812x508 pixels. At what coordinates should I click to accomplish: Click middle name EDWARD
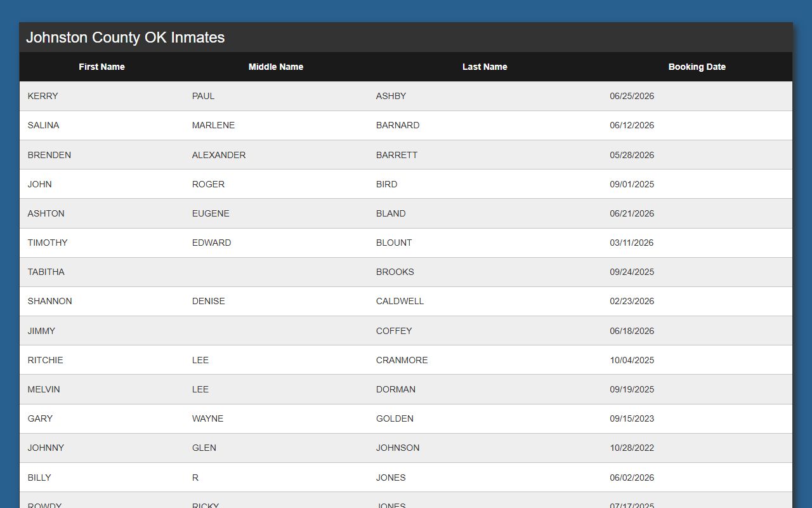tap(211, 243)
